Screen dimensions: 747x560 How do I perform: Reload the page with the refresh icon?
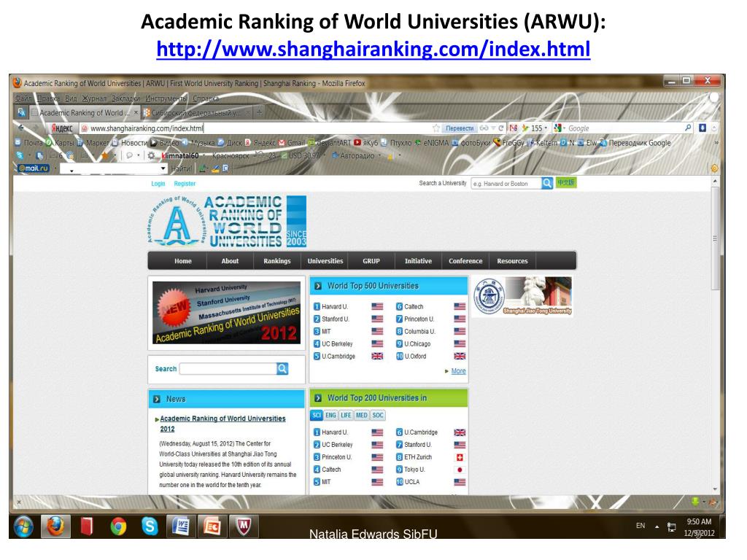pyautogui.click(x=500, y=128)
